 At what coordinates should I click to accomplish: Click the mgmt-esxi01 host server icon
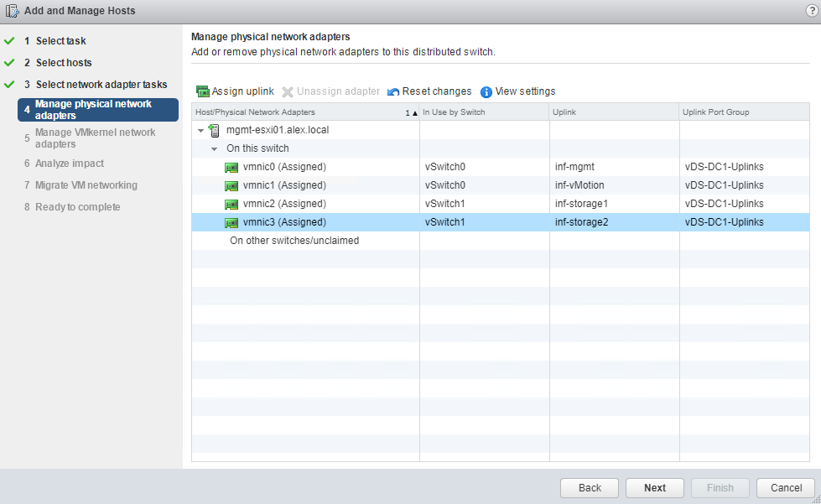[215, 130]
